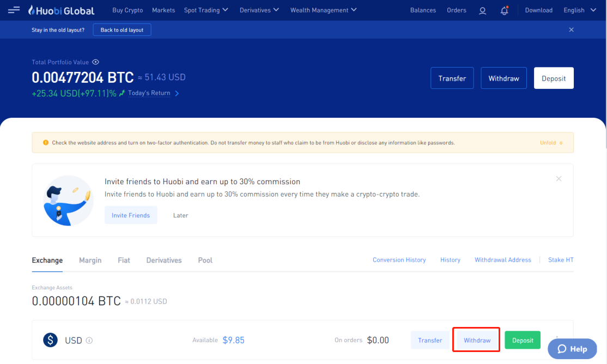Open the user account profile icon
Image resolution: width=607 pixels, height=364 pixels.
[x=482, y=10]
